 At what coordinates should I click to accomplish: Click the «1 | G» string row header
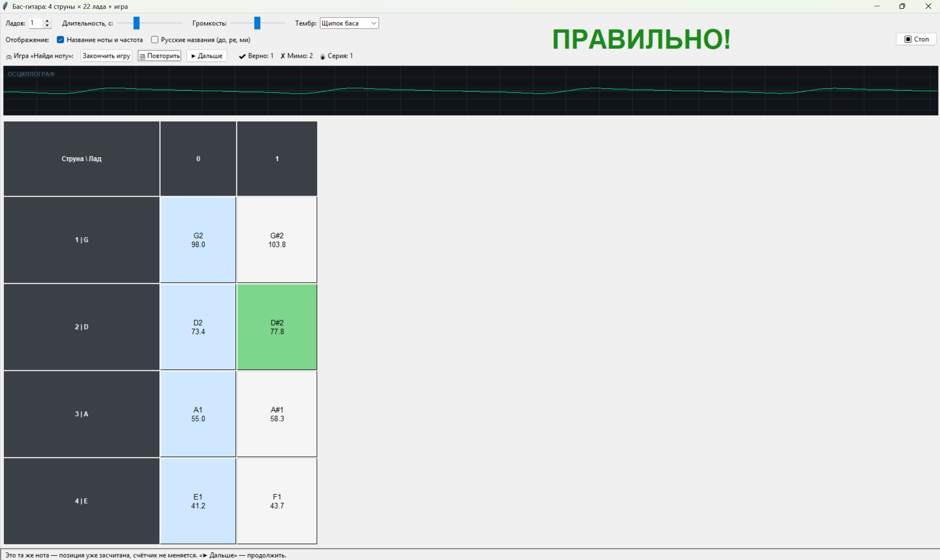tap(82, 240)
